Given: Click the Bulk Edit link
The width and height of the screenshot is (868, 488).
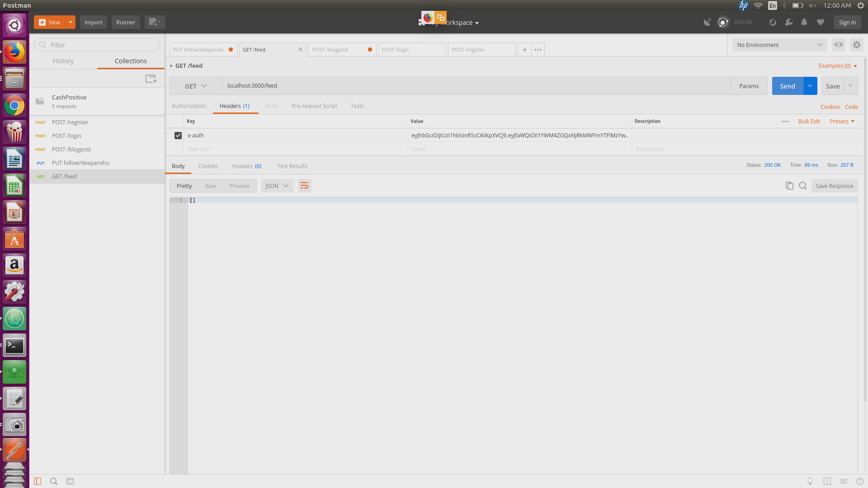Looking at the screenshot, I should point(809,121).
